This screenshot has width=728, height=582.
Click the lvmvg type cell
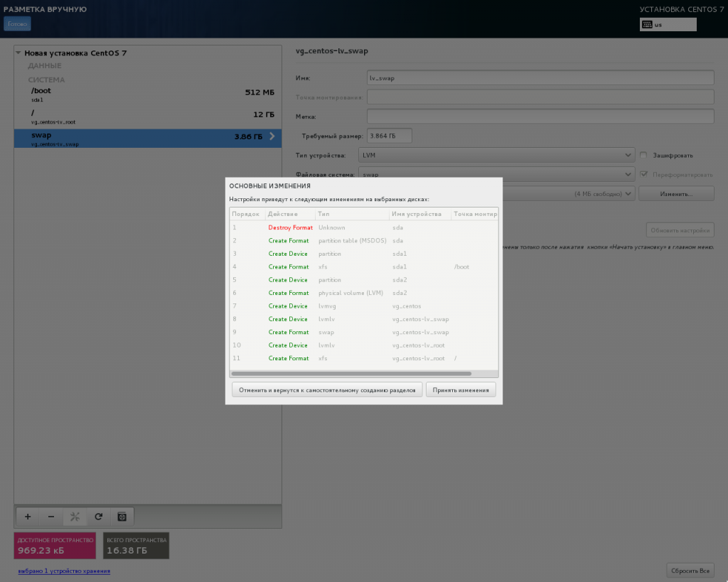coord(327,306)
